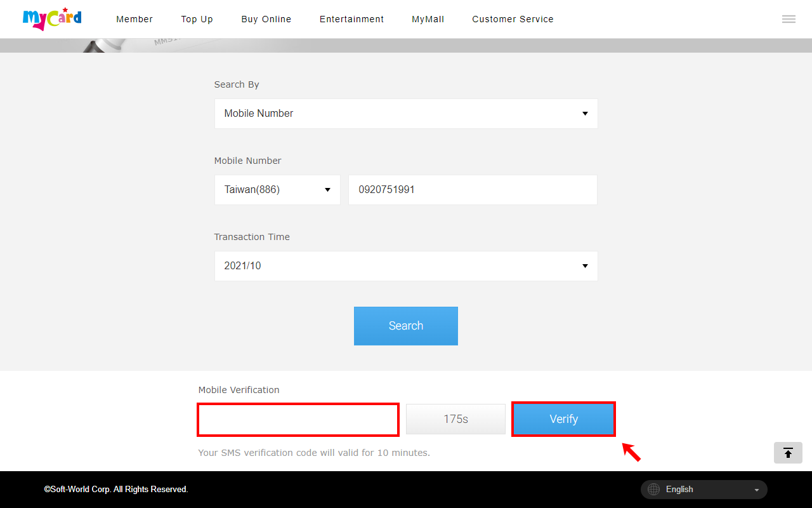Viewport: 812px width, 508px height.
Task: Click the blue Search button
Action: [406, 326]
